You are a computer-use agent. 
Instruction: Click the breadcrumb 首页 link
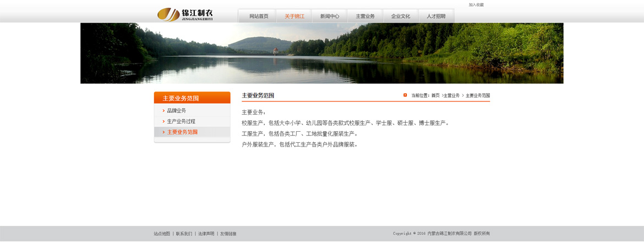click(435, 95)
